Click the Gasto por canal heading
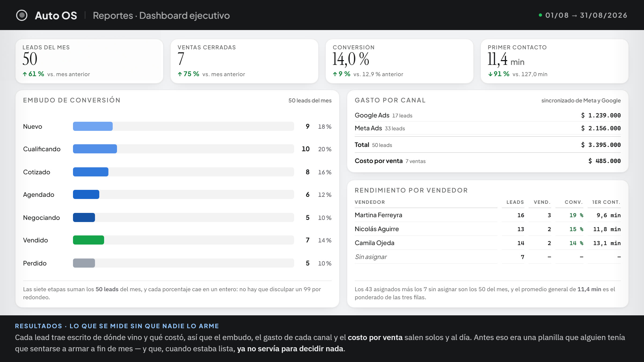644x362 pixels. [390, 100]
